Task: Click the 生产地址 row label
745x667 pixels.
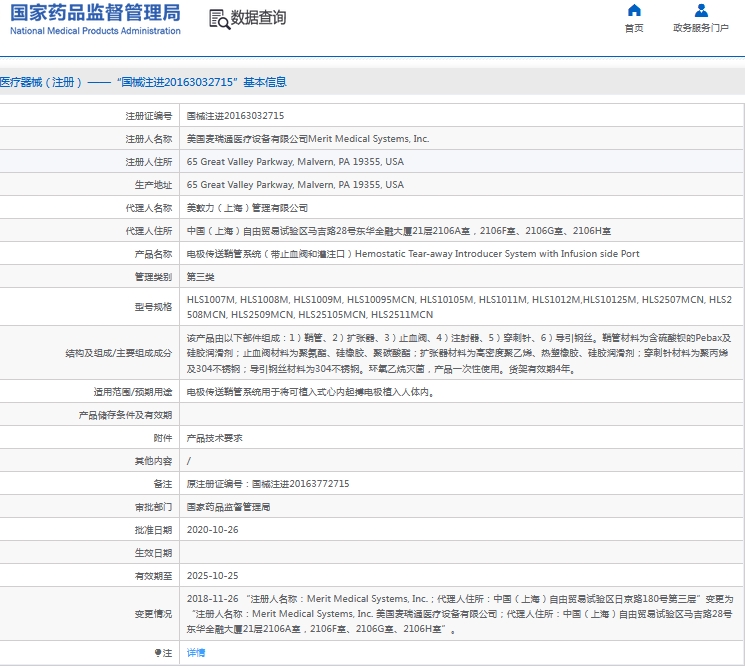Action: pyautogui.click(x=153, y=185)
